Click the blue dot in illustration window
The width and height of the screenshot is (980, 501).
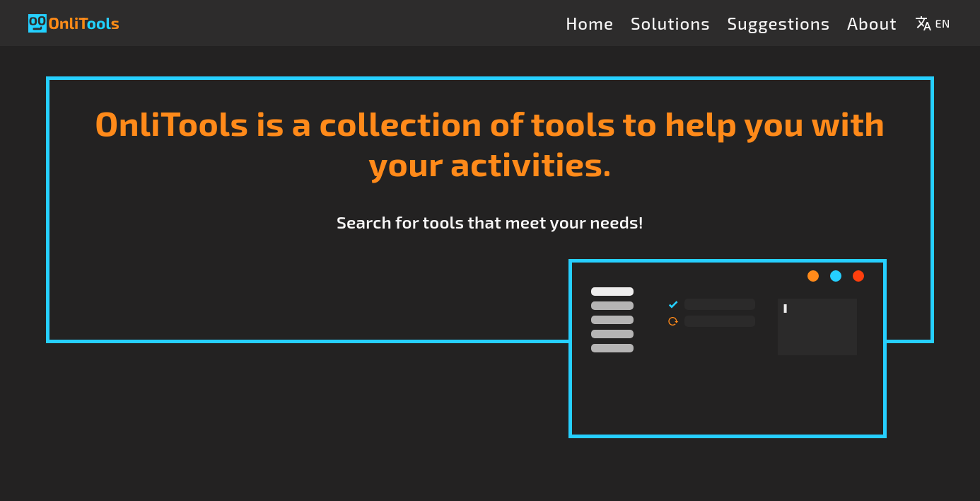(836, 276)
